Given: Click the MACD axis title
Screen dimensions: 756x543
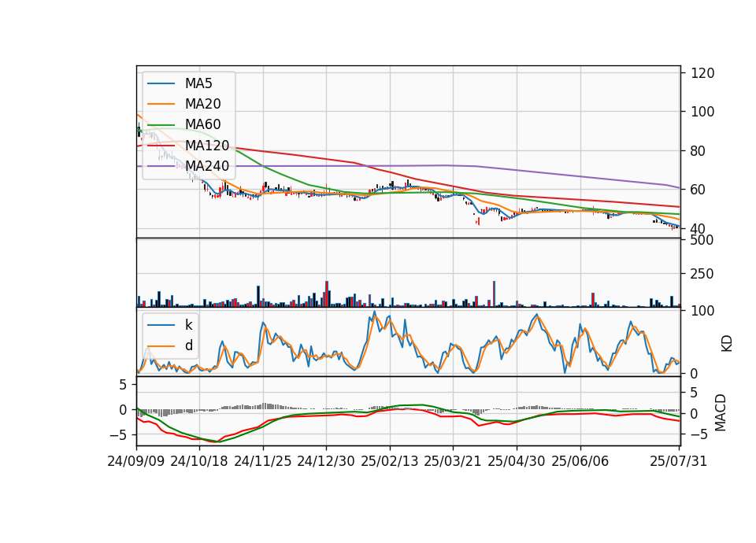Looking at the screenshot, I should pyautogui.click(x=721, y=412).
